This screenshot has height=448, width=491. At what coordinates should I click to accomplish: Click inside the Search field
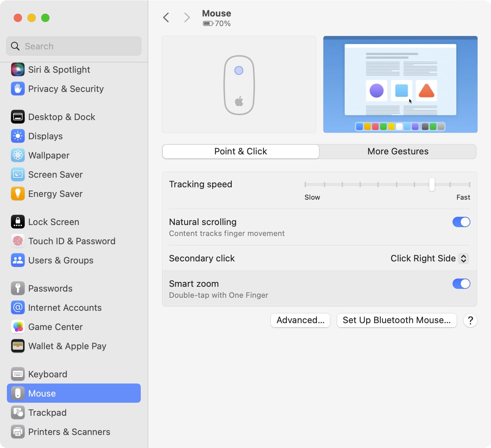point(73,46)
